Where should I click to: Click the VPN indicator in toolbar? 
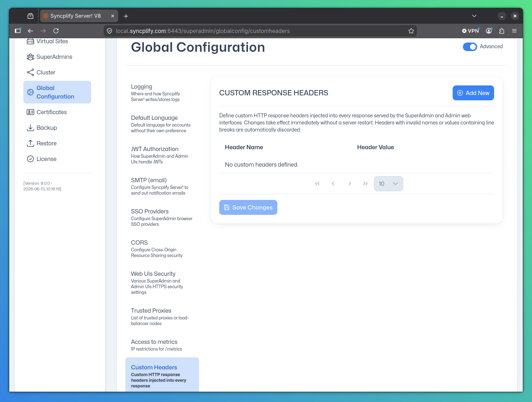(471, 31)
